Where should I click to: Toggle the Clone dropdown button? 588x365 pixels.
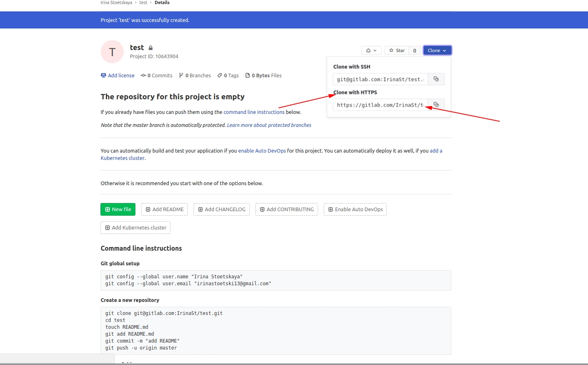pyautogui.click(x=437, y=50)
